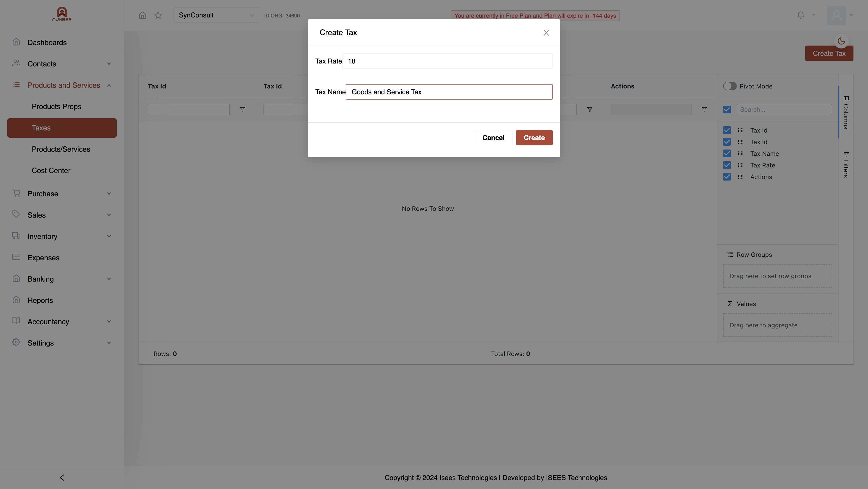Click Cancel in Create Tax dialog
Viewport: 868px width, 489px height.
pos(493,138)
